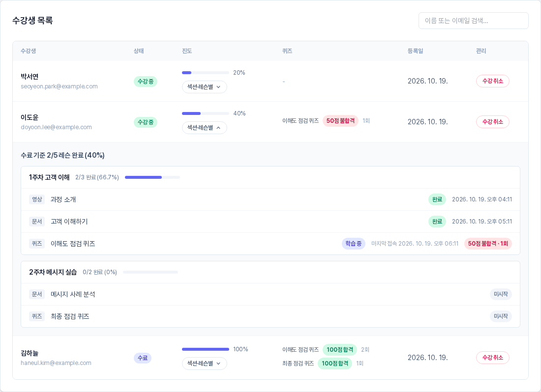
Task: Select the 이해도 점검 퀴즈 lesson row title
Action: (73, 244)
